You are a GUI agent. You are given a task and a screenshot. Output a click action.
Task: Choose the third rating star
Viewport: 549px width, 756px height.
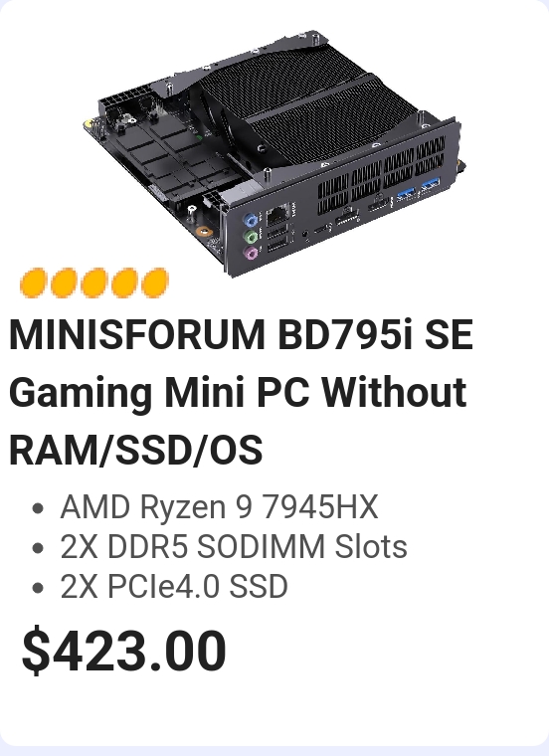(94, 283)
